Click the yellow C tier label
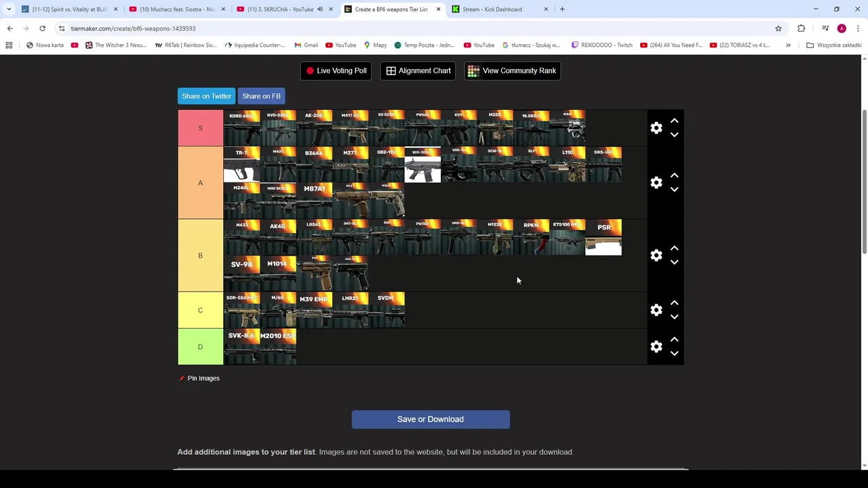The width and height of the screenshot is (868, 488). [x=200, y=310]
